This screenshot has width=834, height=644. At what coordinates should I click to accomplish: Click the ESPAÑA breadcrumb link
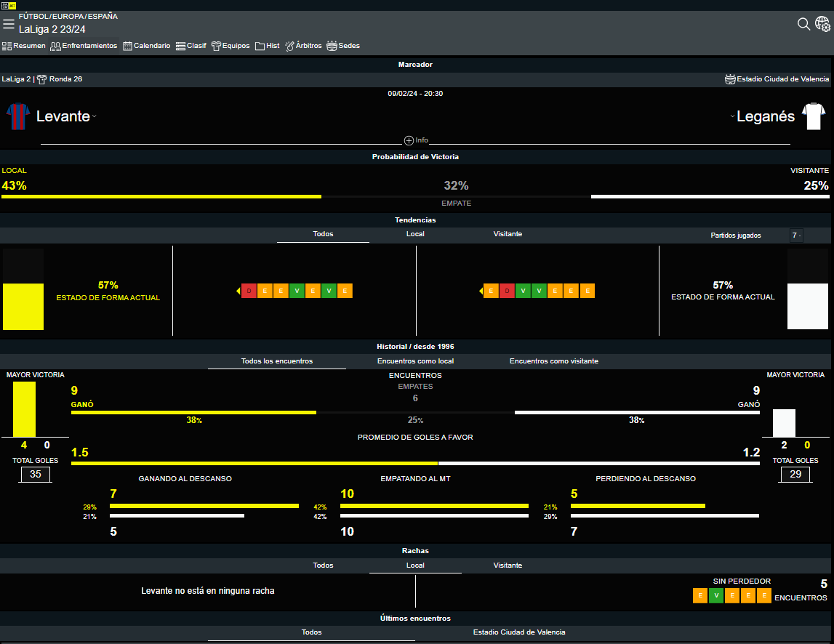pyautogui.click(x=103, y=16)
